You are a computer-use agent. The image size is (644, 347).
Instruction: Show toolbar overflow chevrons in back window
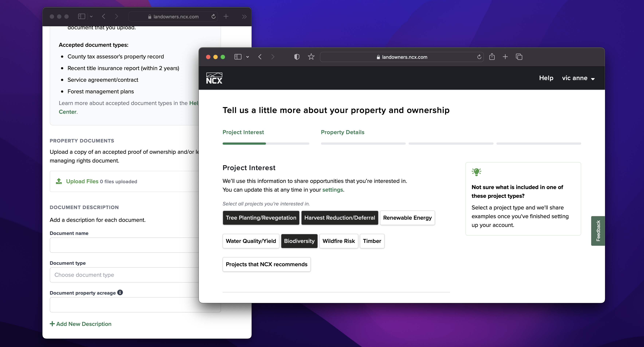244,17
